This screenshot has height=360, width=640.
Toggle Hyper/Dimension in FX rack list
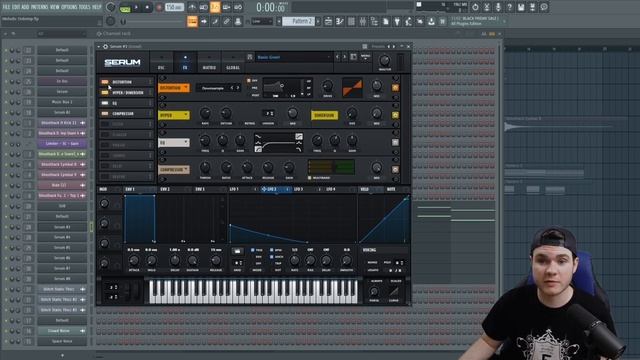(105, 93)
